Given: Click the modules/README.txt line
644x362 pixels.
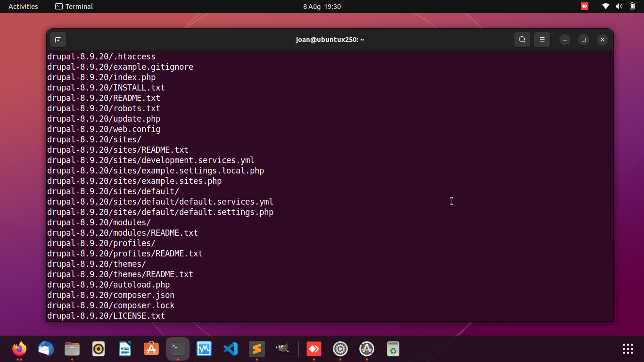Looking at the screenshot, I should point(123,233).
